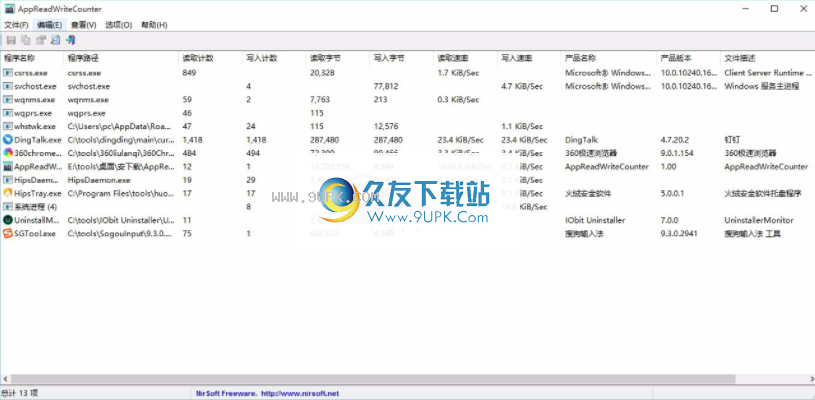Click the 360chrome colorful browser icon

click(x=7, y=153)
